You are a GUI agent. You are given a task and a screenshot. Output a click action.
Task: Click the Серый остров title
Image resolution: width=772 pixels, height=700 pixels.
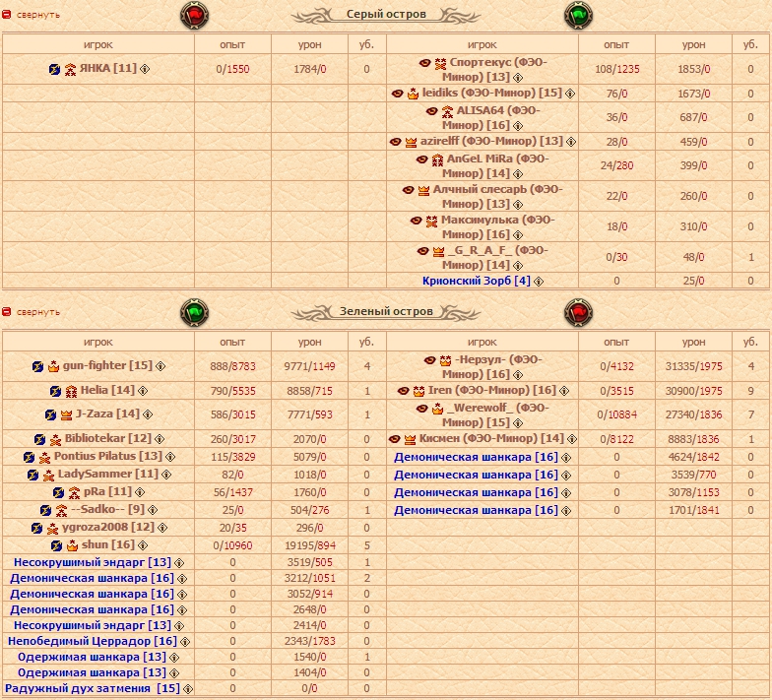click(x=386, y=14)
